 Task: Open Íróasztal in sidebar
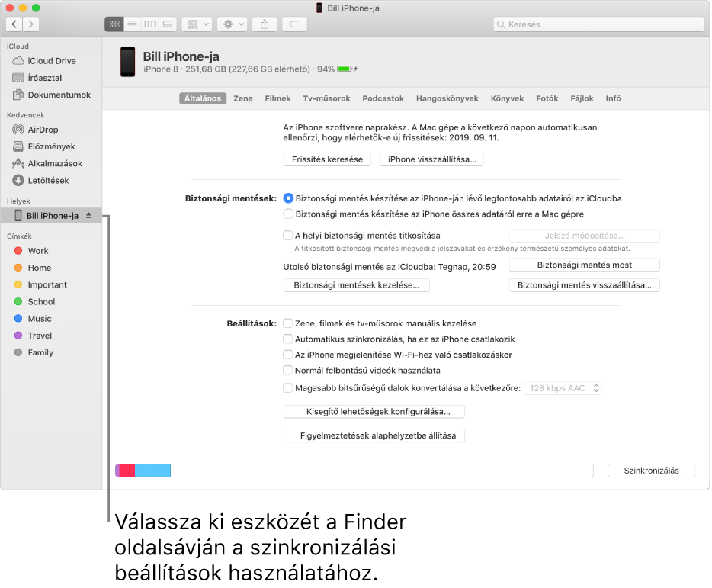pos(51,78)
